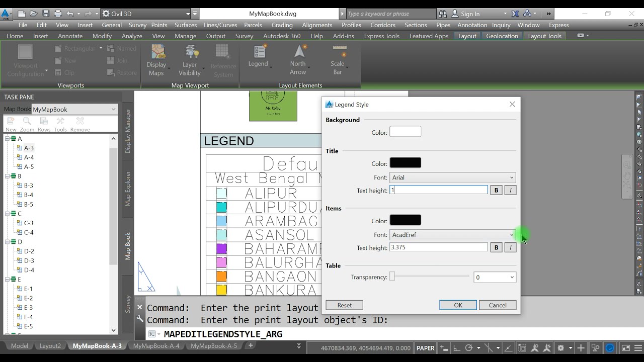
Task: Undo with the left arrow icon
Action: pos(70,14)
